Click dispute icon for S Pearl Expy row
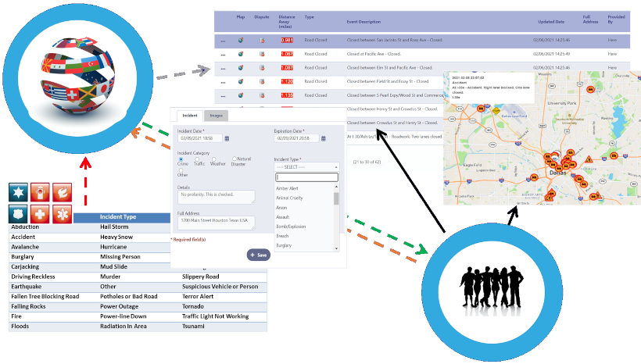The image size is (641, 364). [262, 95]
